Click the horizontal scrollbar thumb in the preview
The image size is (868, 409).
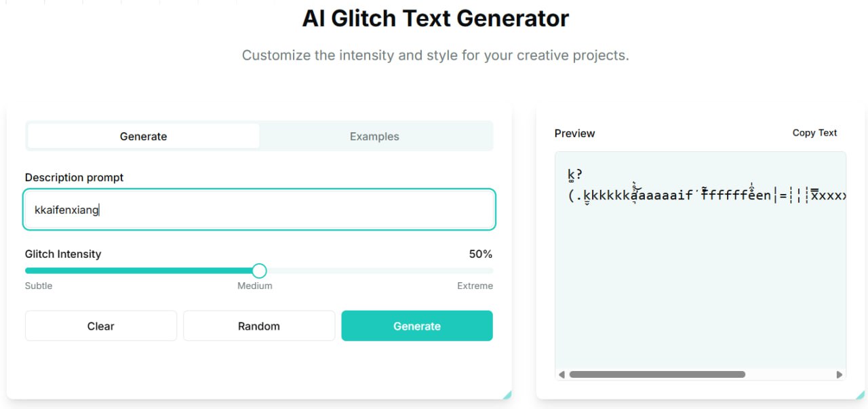pos(657,374)
